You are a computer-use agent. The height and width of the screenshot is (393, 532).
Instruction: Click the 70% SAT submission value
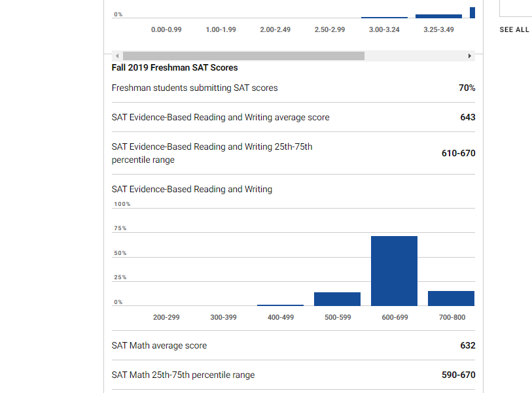point(467,88)
